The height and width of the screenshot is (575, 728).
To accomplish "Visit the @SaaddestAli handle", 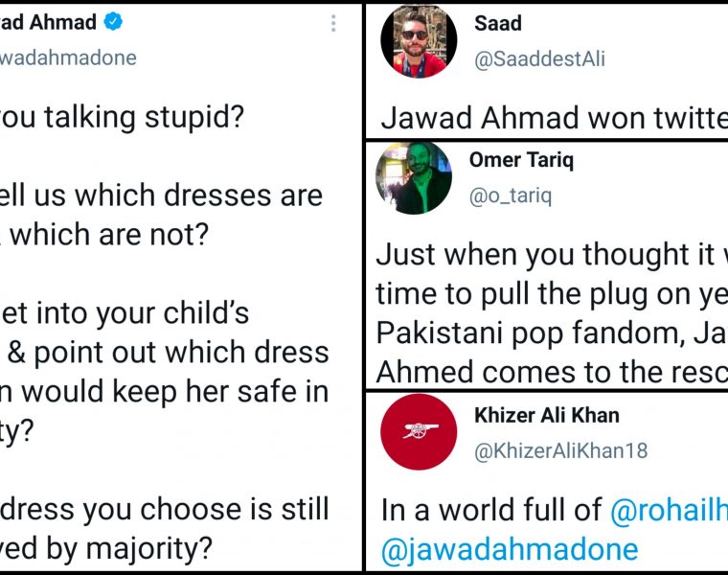I will 539,58.
